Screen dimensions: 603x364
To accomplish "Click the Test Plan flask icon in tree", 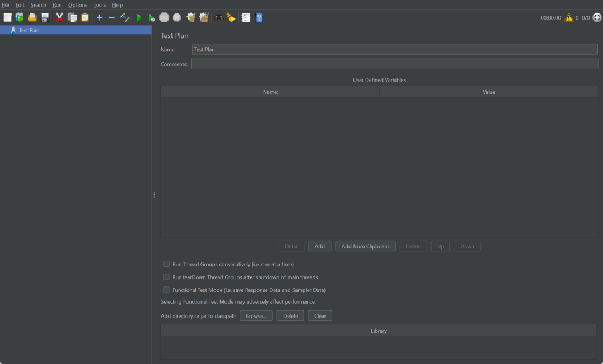I will tap(13, 30).
